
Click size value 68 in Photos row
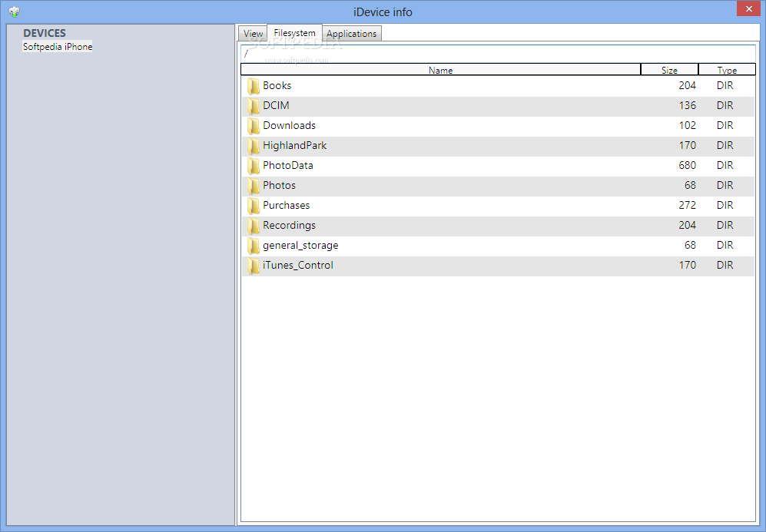tap(690, 186)
